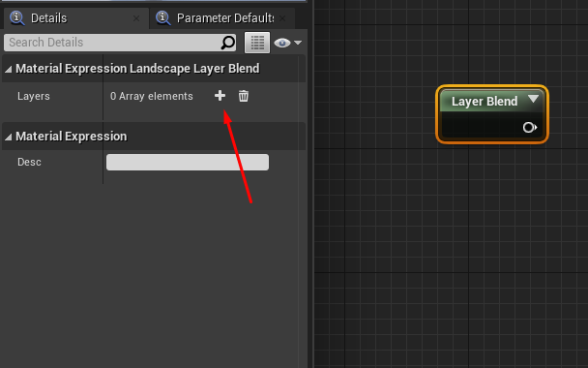The image size is (588, 368).
Task: Click the Parameter Defaults tab info icon
Action: [163, 17]
